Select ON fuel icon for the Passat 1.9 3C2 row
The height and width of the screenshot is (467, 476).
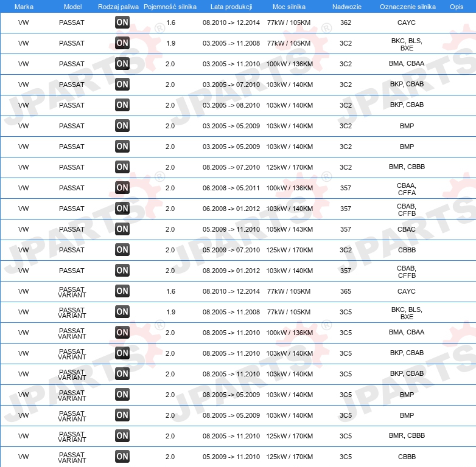click(122, 43)
